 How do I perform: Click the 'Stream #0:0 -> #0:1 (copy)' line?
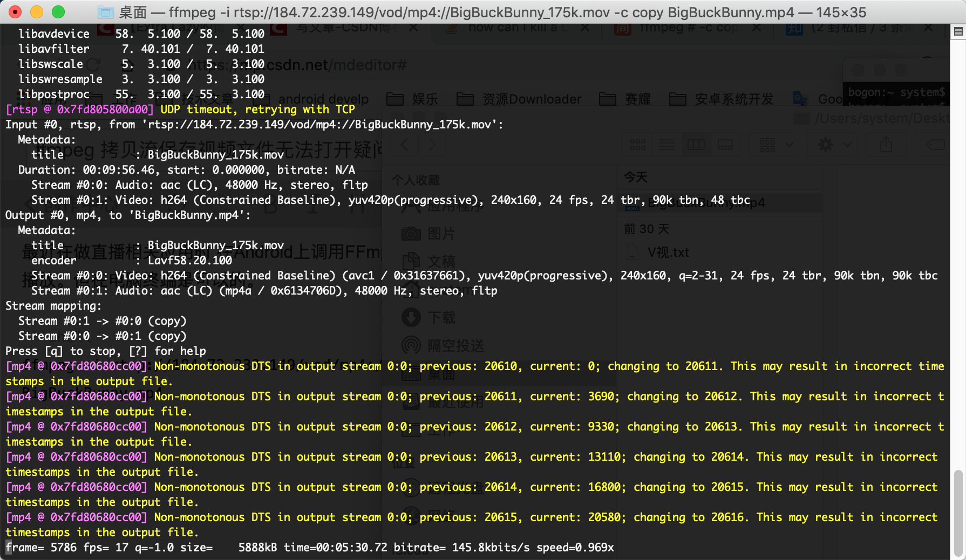click(103, 336)
